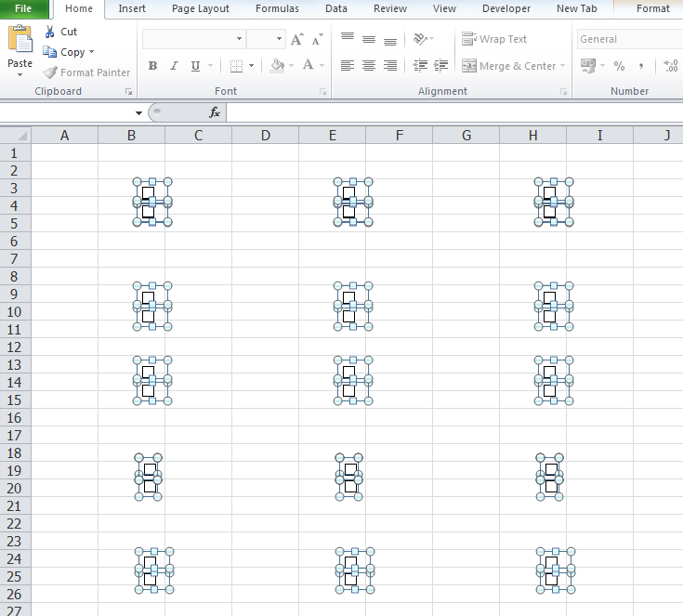
Task: Open the Format contextual tab
Action: pos(652,8)
